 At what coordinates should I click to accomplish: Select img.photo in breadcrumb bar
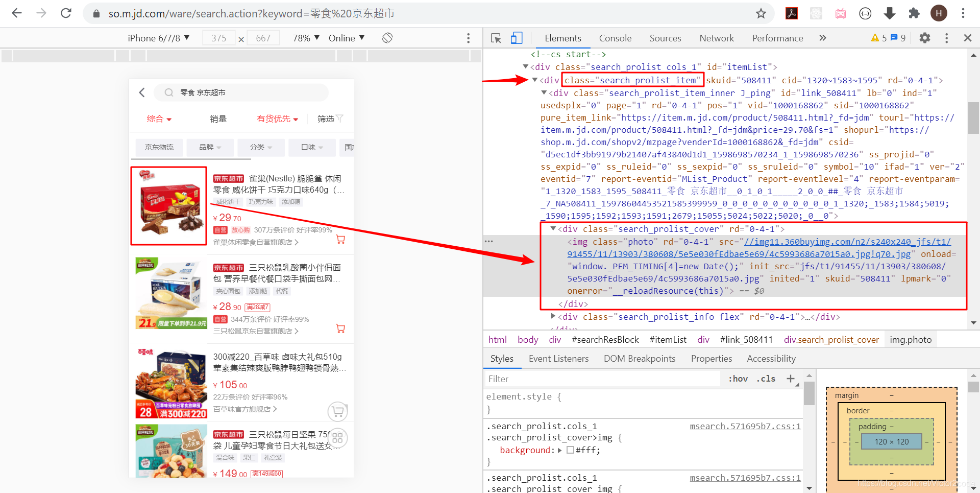[911, 340]
